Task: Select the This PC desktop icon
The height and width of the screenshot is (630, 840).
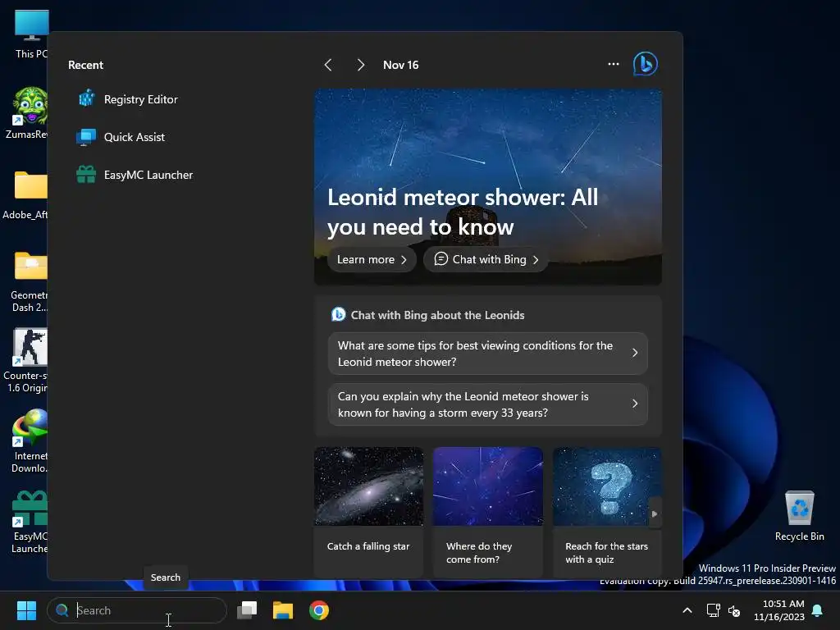Action: tap(30, 34)
